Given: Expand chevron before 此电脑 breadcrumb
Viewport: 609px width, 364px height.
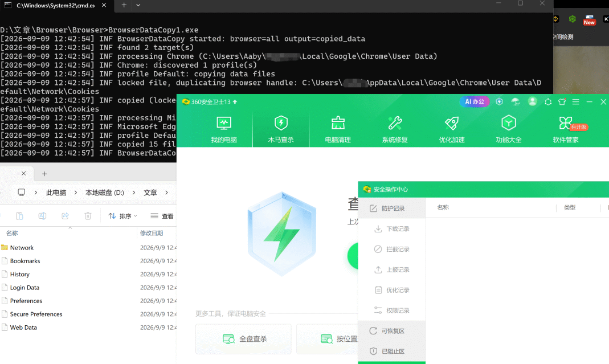Looking at the screenshot, I should [36, 193].
